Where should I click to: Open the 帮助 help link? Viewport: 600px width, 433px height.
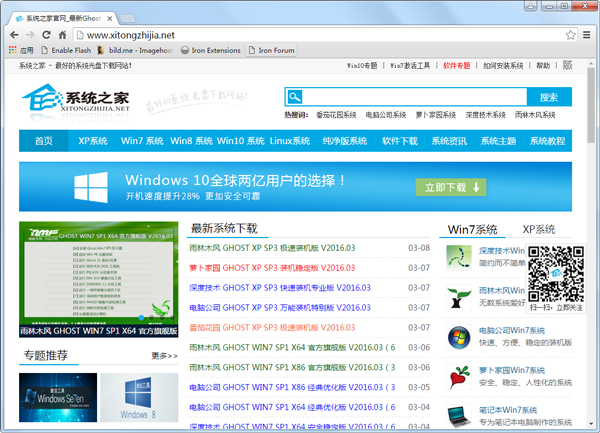543,66
